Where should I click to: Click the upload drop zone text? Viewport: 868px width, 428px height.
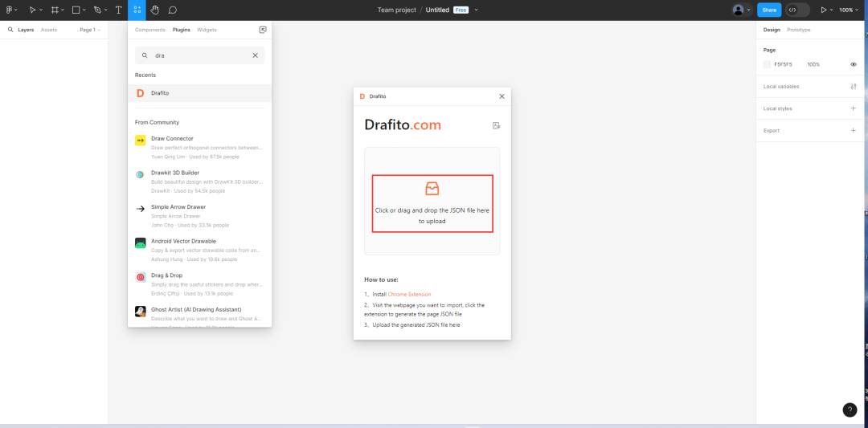(x=432, y=216)
